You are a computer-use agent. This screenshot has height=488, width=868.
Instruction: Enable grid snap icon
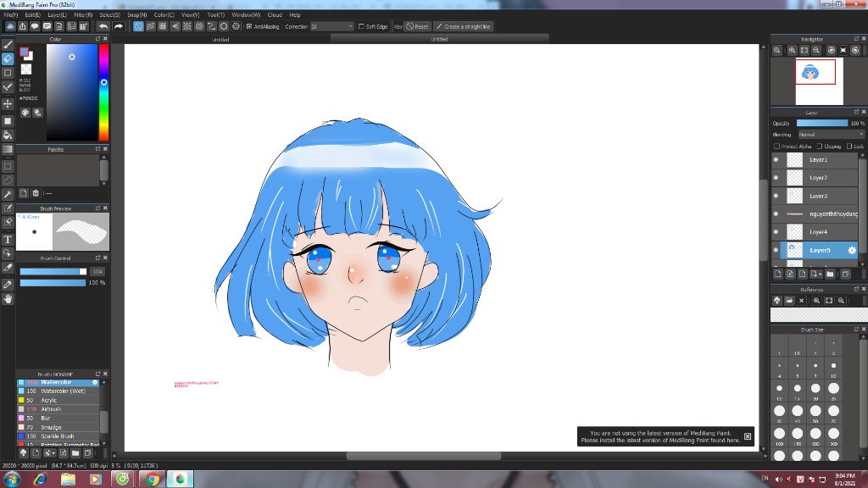coord(163,26)
